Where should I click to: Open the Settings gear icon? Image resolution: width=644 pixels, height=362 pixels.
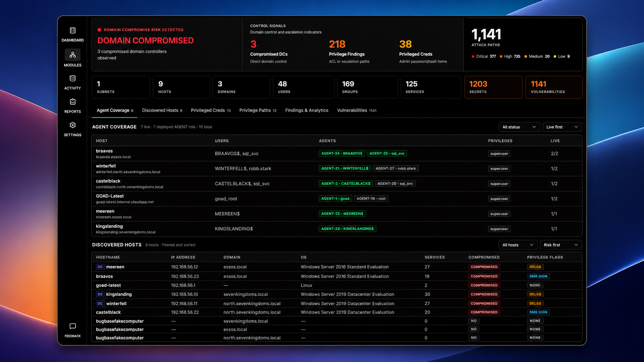click(72, 125)
